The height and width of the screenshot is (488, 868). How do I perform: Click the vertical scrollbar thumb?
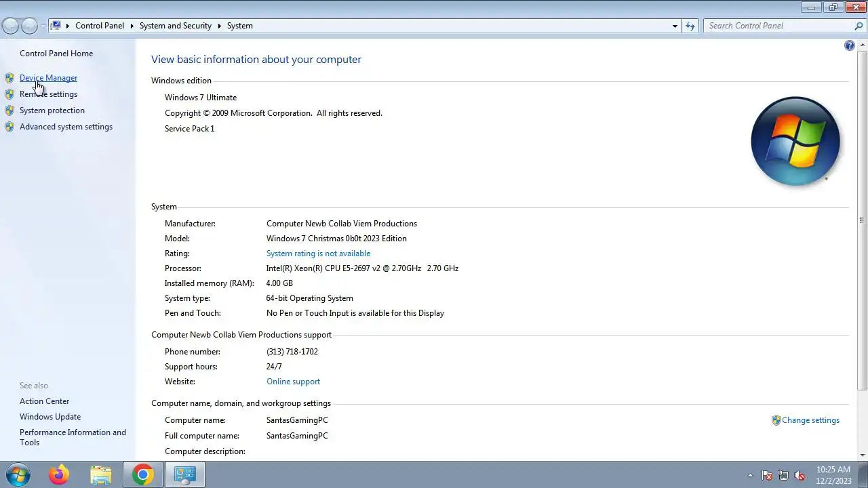[x=862, y=220]
